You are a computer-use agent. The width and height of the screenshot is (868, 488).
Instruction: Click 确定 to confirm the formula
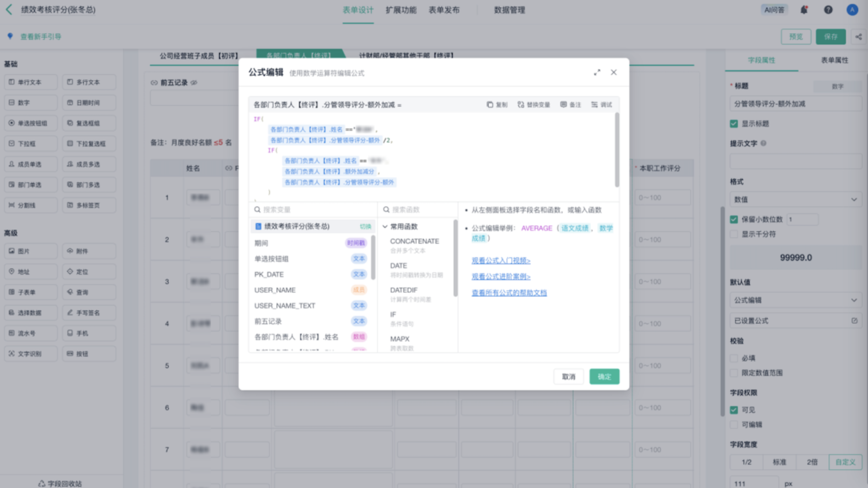tap(604, 377)
